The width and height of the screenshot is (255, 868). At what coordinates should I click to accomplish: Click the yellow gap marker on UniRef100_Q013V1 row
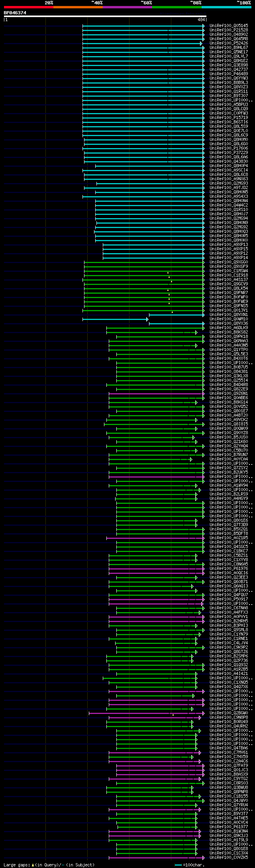point(172,312)
